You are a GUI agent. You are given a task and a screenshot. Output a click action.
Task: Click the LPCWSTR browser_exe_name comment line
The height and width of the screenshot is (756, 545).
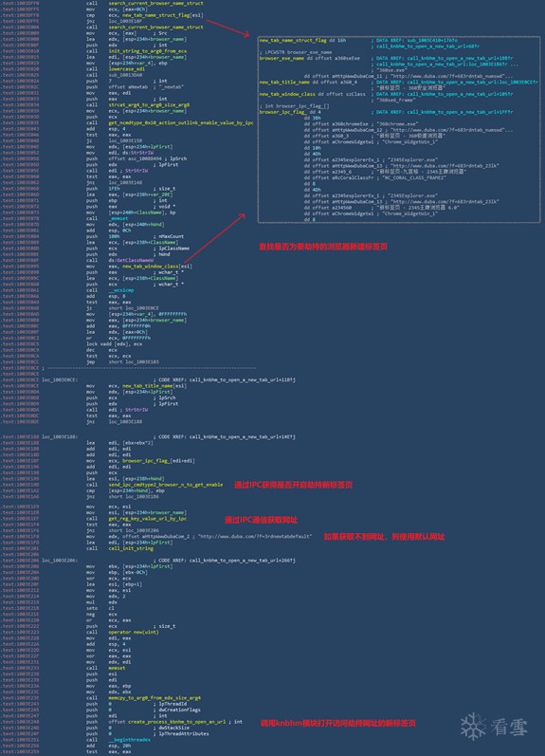(x=296, y=52)
